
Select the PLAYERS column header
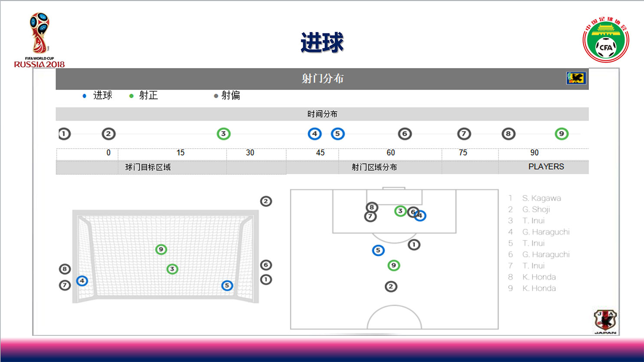546,167
